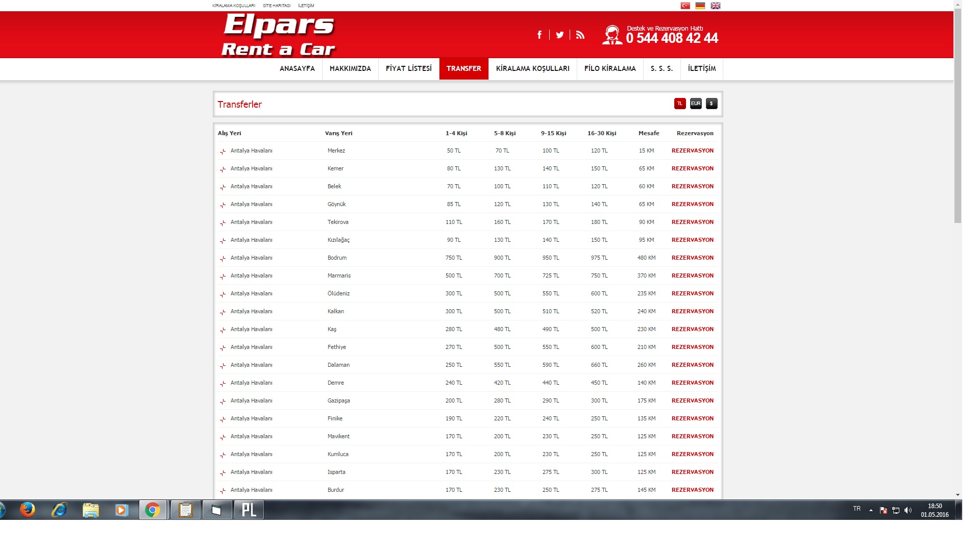
Task: Switch language using the English flag
Action: tap(716, 6)
